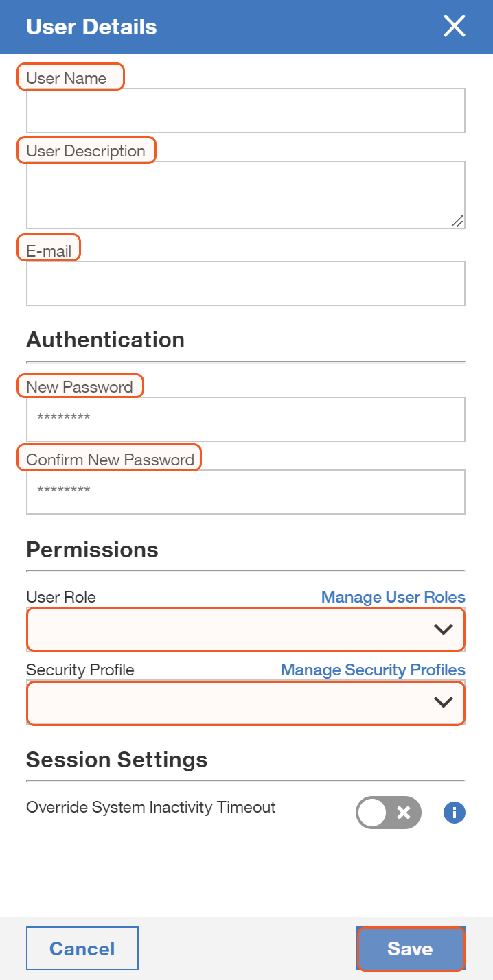Focus the User Name text field
Screen dimensions: 493x980
point(245,110)
